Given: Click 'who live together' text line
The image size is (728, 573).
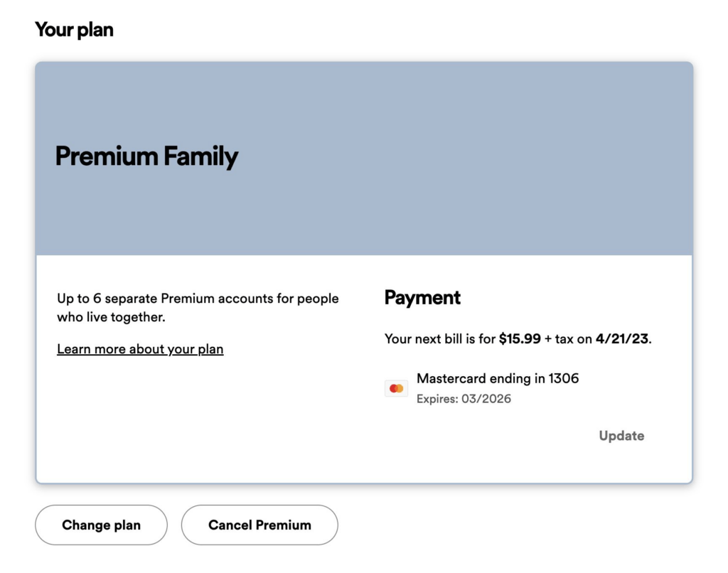Looking at the screenshot, I should (111, 317).
